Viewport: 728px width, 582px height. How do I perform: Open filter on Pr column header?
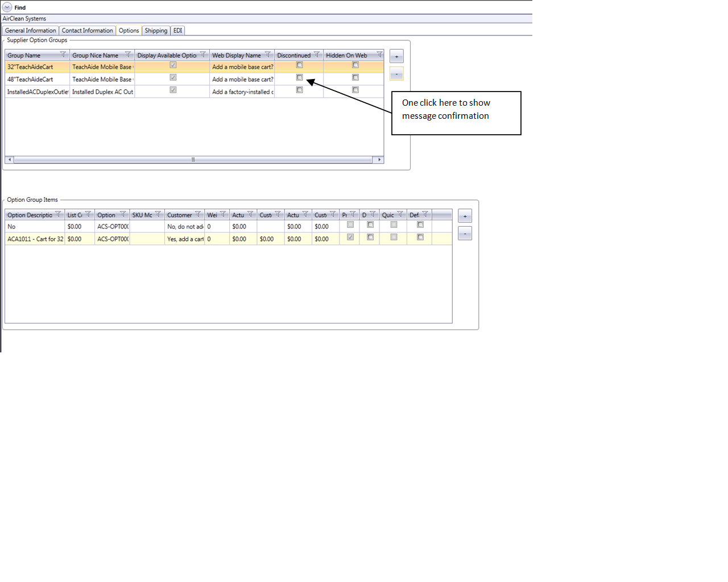pyautogui.click(x=353, y=215)
